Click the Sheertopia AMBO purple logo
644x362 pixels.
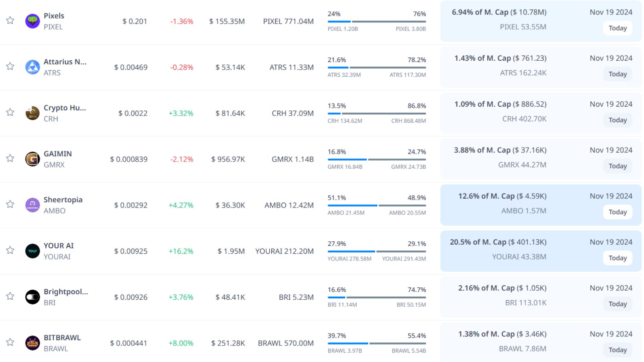(33, 205)
